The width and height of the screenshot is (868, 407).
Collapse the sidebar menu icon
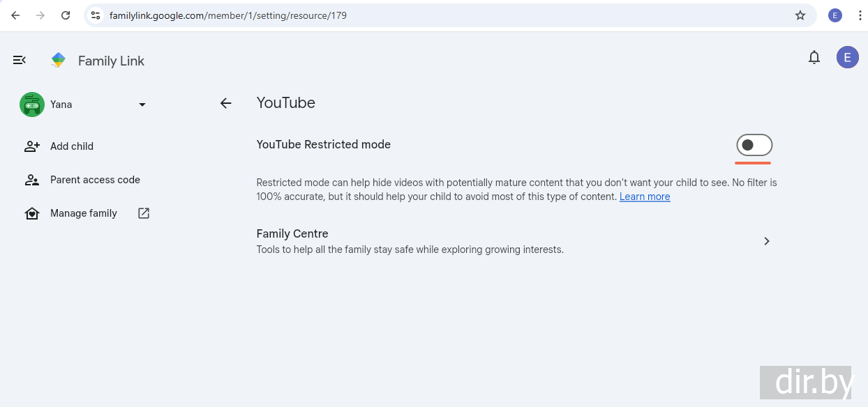click(x=20, y=61)
